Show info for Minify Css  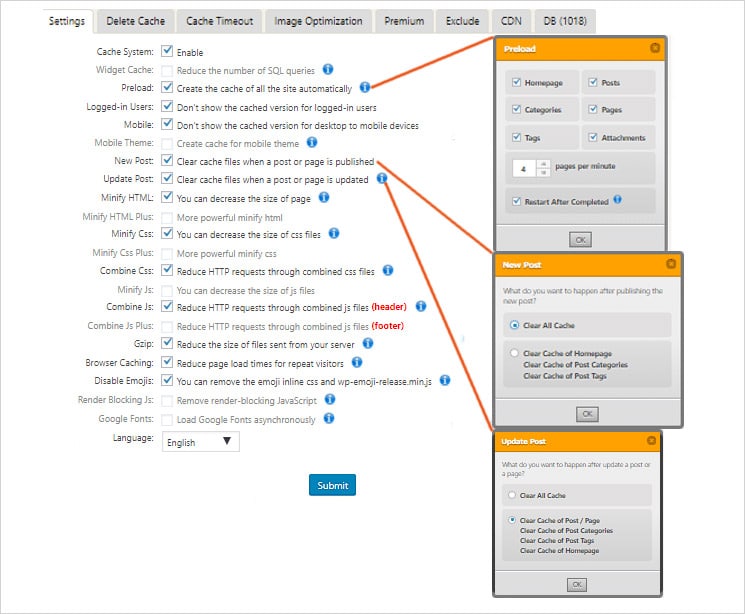point(334,233)
